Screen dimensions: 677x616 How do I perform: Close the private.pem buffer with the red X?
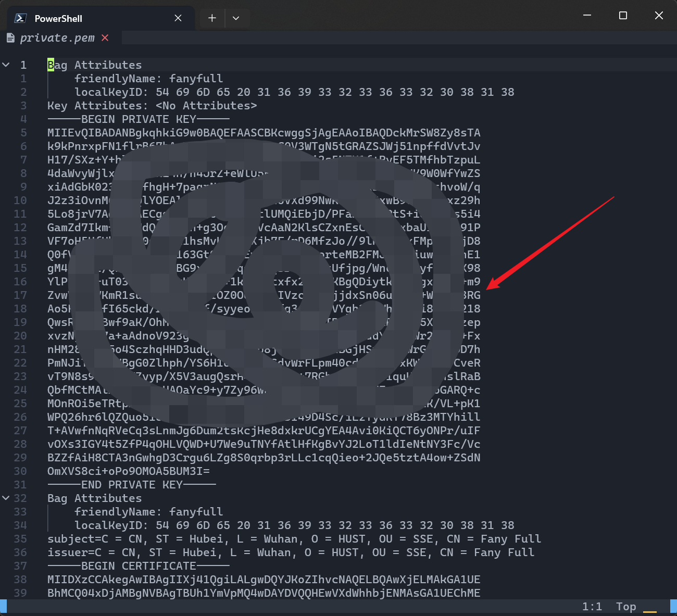click(105, 38)
